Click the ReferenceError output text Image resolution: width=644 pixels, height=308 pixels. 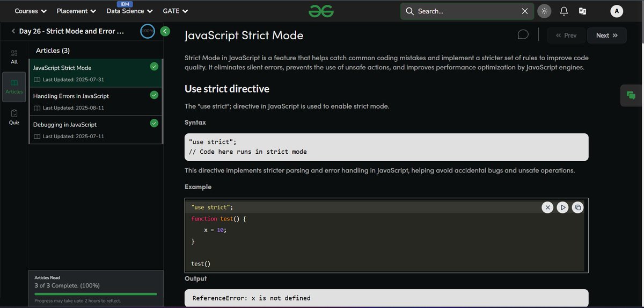point(251,298)
